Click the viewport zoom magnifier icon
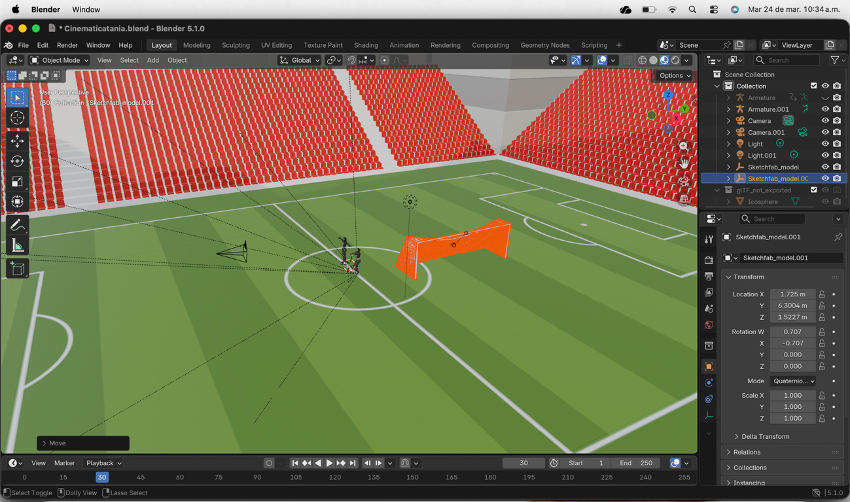The width and height of the screenshot is (850, 502). pyautogui.click(x=684, y=146)
